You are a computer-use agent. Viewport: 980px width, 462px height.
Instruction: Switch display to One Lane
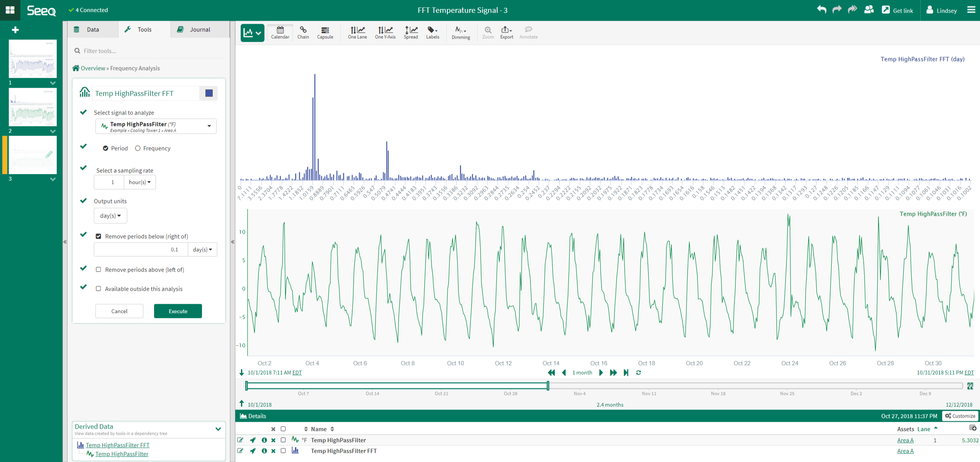pos(357,32)
